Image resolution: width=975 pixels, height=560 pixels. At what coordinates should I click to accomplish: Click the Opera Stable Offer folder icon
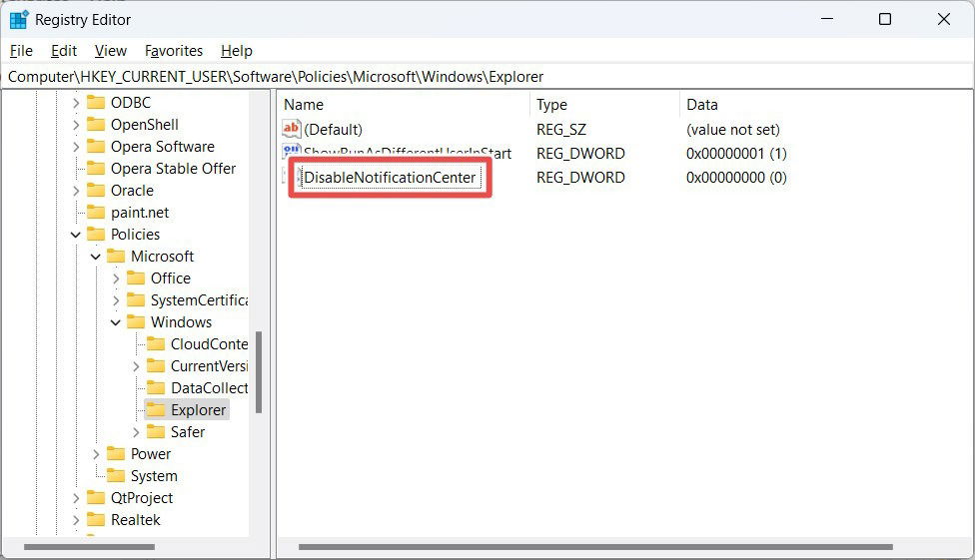pos(96,169)
